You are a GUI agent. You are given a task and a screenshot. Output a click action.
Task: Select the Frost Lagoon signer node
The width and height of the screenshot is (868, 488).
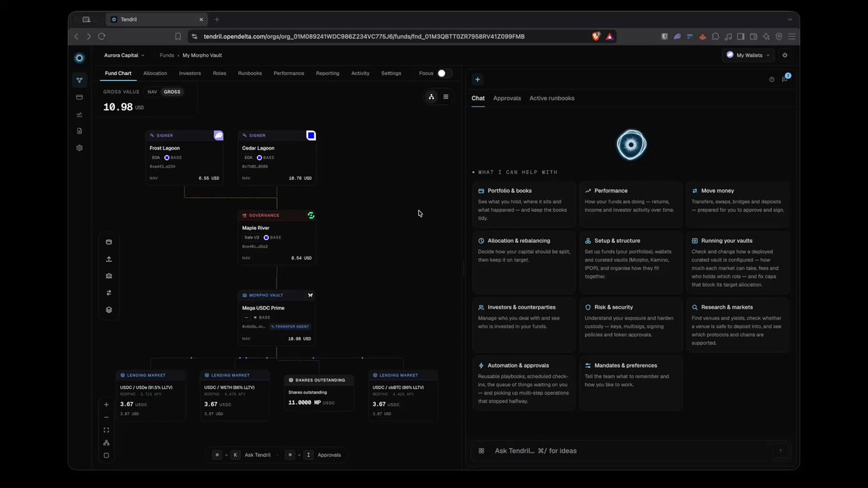click(x=184, y=158)
